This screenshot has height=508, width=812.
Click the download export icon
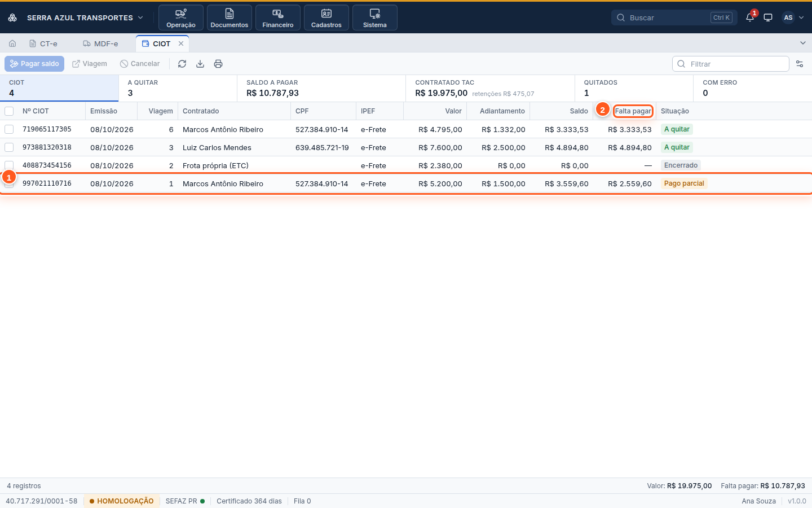pyautogui.click(x=200, y=64)
